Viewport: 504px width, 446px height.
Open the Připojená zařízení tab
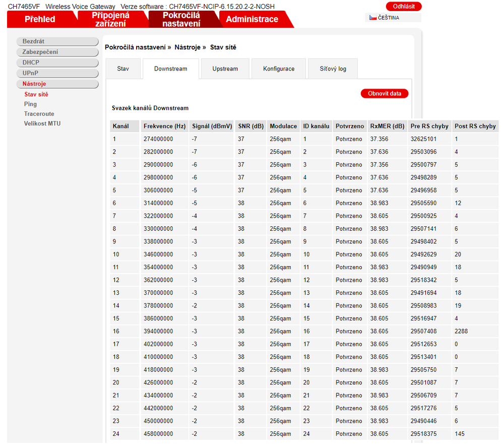110,19
